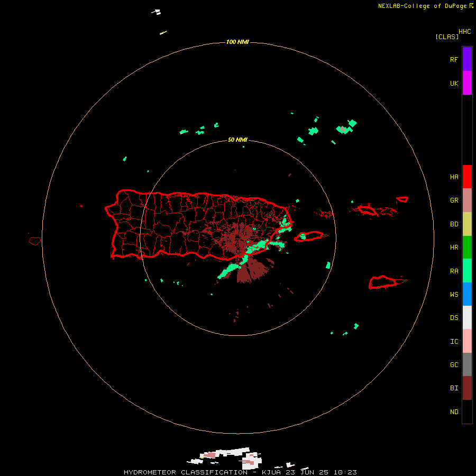Viewport: 476px width, 476px height.
Task: Select the GC gray legend swatch
Action: point(467,364)
